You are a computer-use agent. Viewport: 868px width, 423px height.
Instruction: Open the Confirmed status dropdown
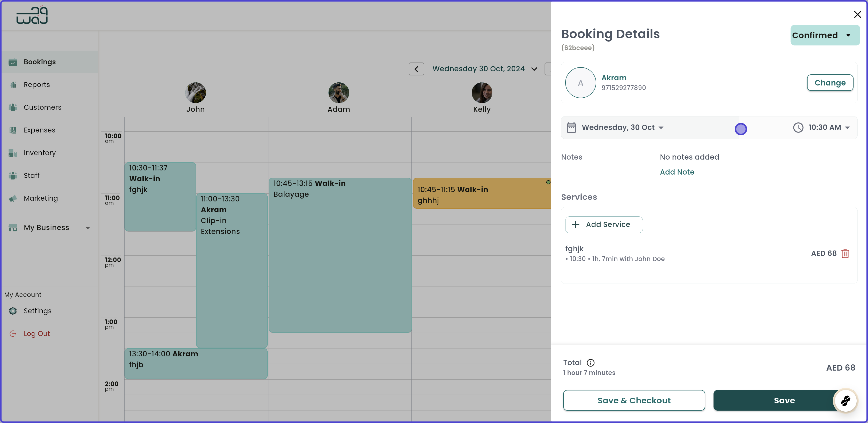pyautogui.click(x=825, y=35)
